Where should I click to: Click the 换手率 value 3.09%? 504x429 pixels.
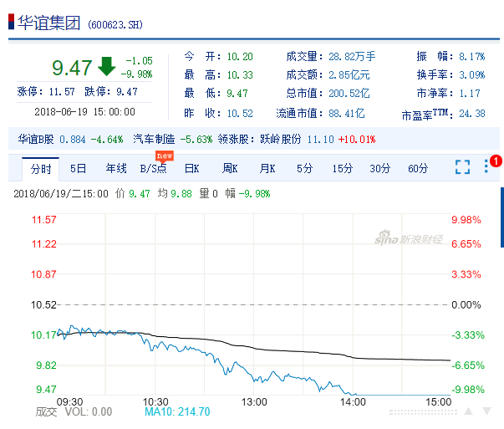coord(472,75)
